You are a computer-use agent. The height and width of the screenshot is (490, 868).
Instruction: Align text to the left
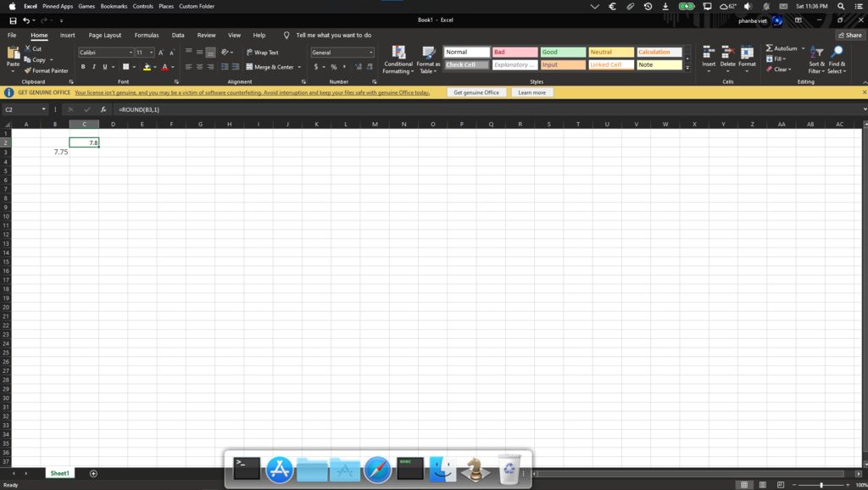189,67
